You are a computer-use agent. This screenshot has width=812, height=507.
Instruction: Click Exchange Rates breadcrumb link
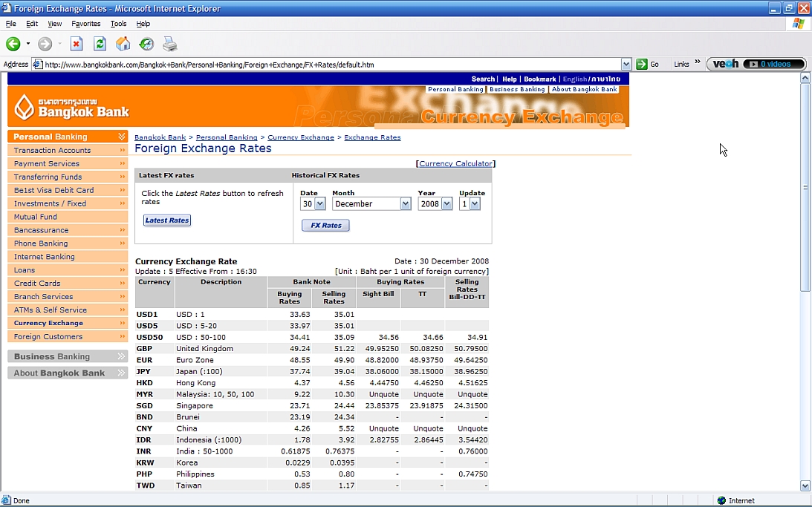(372, 137)
